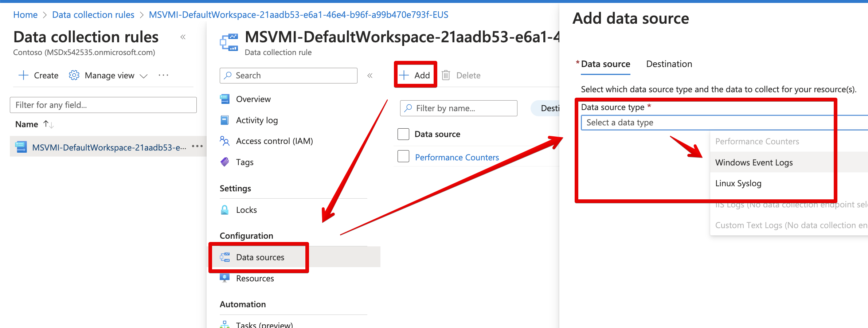Go to Data collection rules breadcrumb

pos(93,15)
